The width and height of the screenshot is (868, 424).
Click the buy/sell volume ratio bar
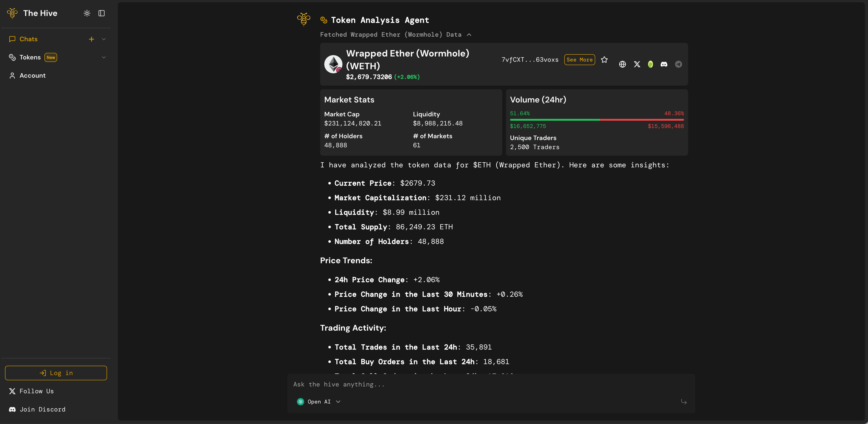click(x=597, y=120)
